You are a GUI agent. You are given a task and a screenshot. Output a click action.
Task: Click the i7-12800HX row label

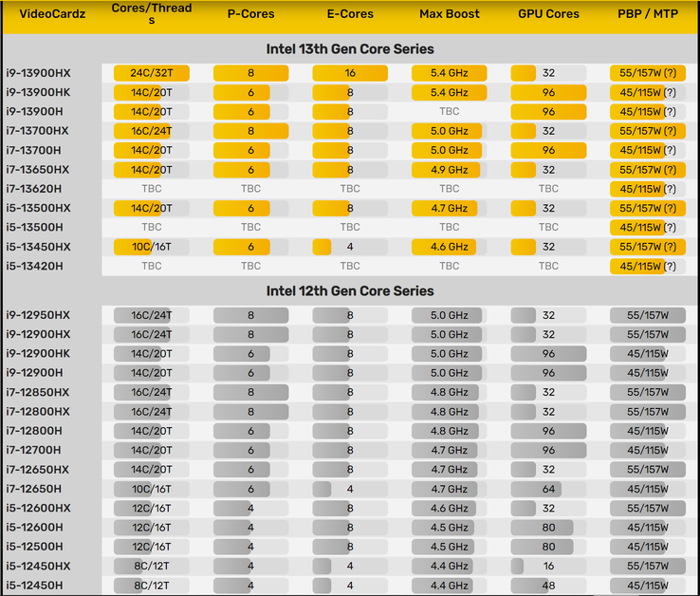(x=38, y=412)
